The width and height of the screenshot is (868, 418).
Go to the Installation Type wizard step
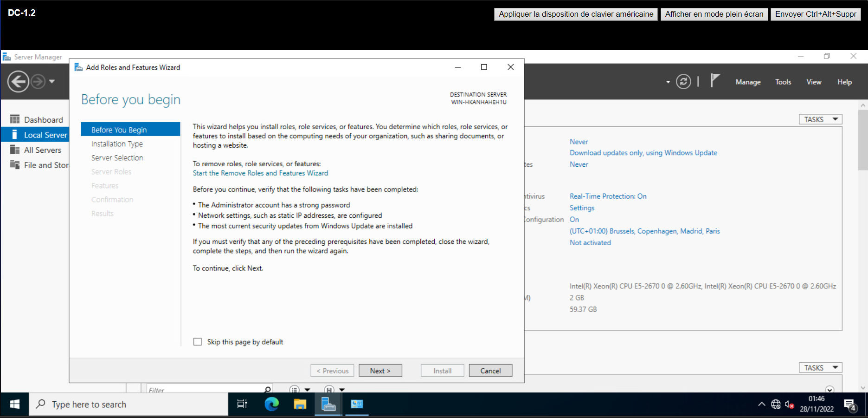tap(117, 144)
